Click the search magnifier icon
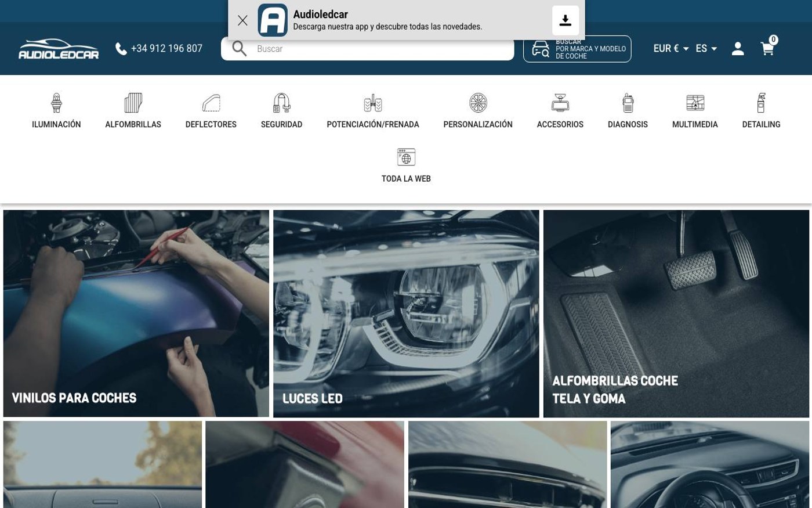812x508 pixels. pyautogui.click(x=240, y=49)
